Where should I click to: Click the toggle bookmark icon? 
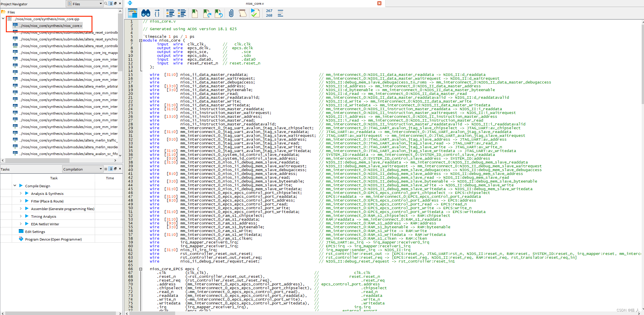pyautogui.click(x=195, y=13)
